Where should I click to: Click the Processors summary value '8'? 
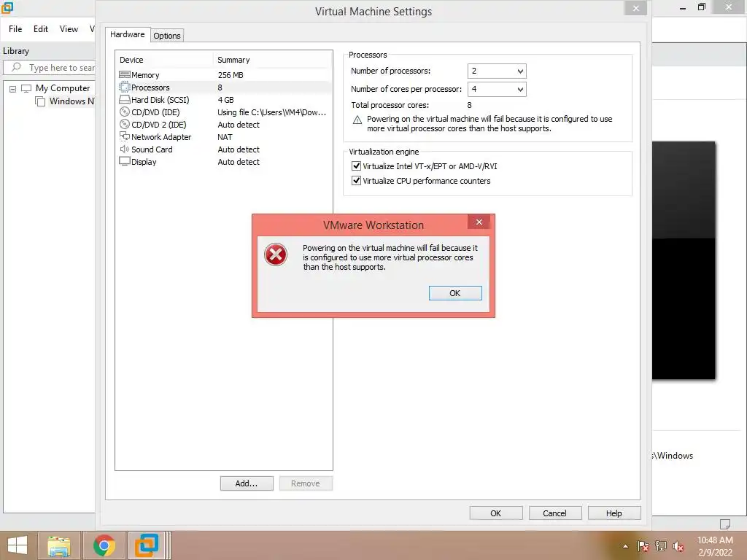click(220, 87)
